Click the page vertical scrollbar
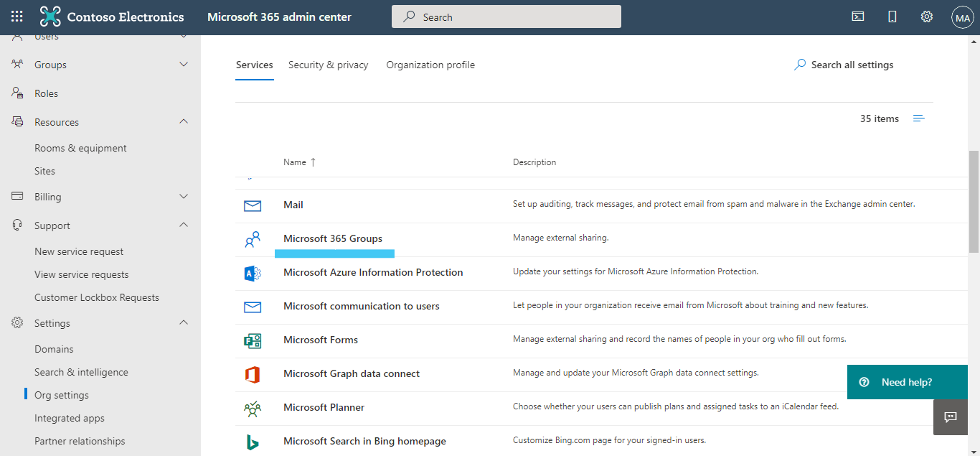 (x=974, y=202)
